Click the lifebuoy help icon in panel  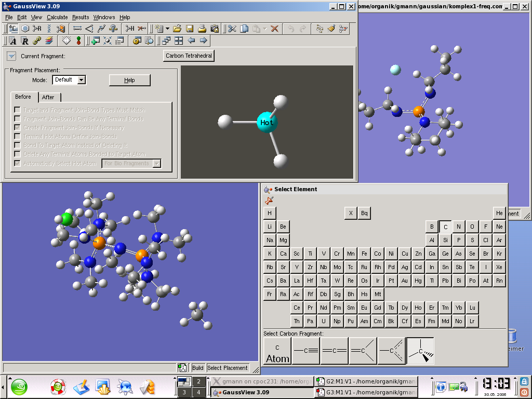tap(58, 387)
